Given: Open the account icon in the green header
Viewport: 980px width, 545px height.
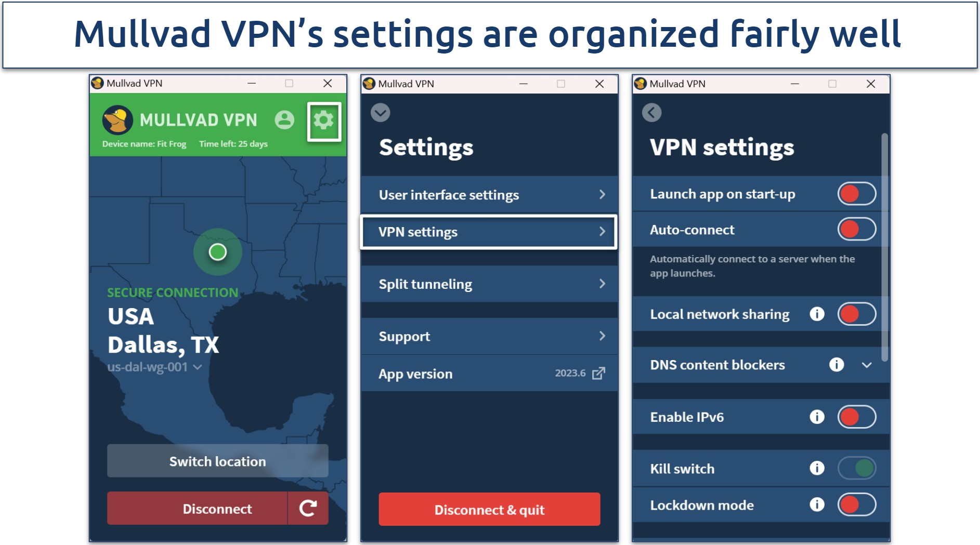Looking at the screenshot, I should [284, 120].
